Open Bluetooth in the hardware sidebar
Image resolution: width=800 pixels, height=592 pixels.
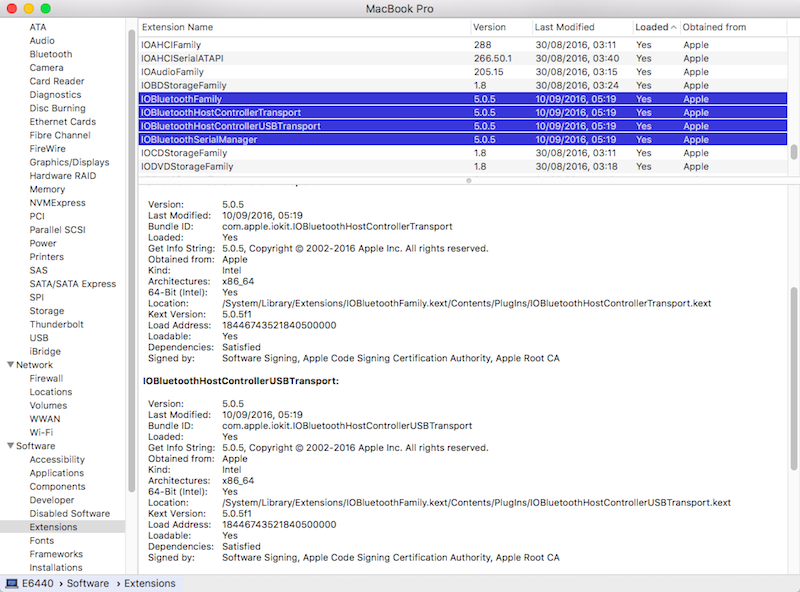[50, 54]
